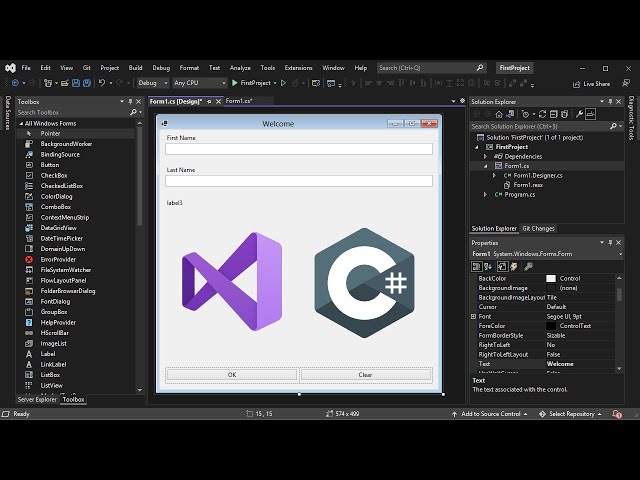Viewport: 640px width, 480px height.
Task: Switch to the Form1.cs* code tab
Action: pyautogui.click(x=239, y=101)
